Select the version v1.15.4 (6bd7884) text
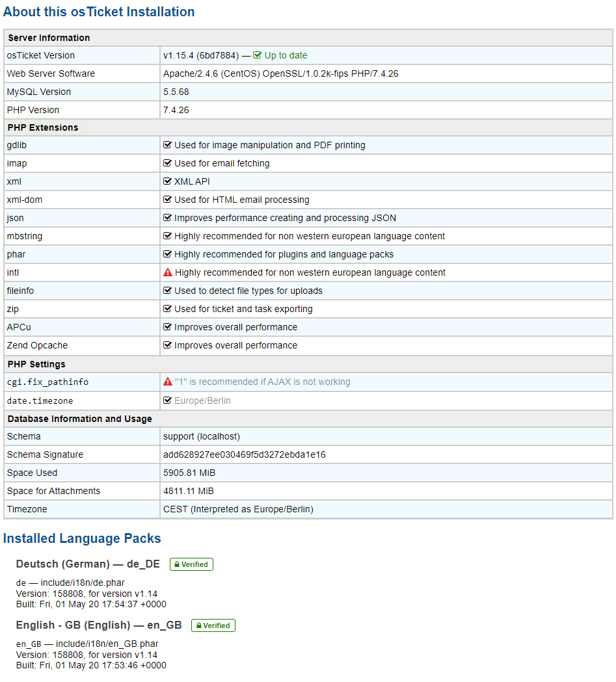 tap(201, 55)
